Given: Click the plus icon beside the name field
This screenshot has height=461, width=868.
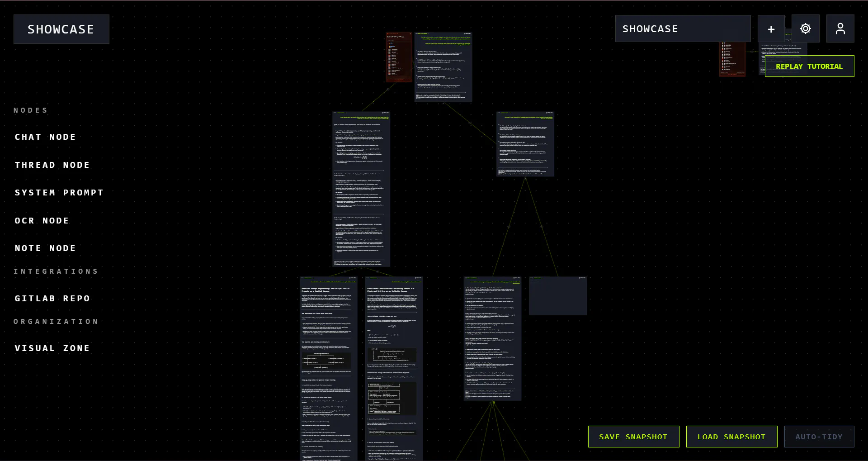Looking at the screenshot, I should click(x=771, y=29).
